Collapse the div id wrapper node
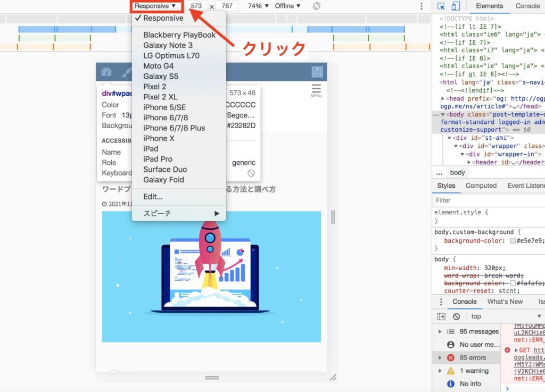Image resolution: width=545 pixels, height=392 pixels. click(456, 146)
